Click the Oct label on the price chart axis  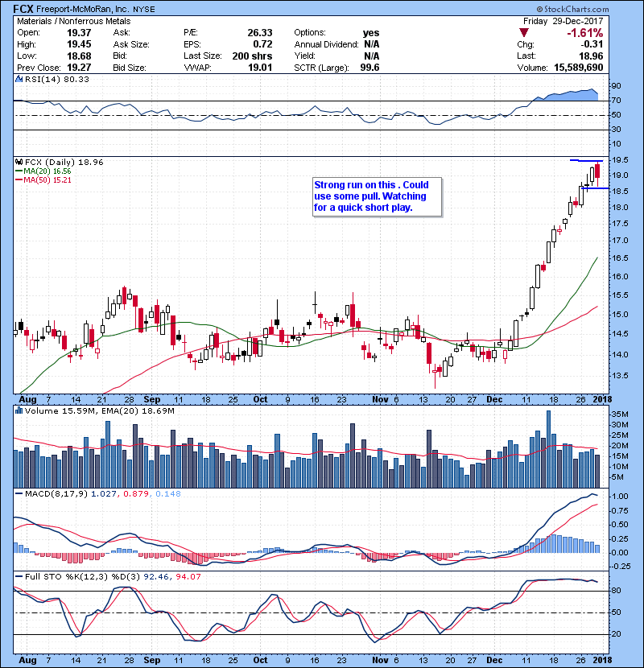tap(260, 399)
